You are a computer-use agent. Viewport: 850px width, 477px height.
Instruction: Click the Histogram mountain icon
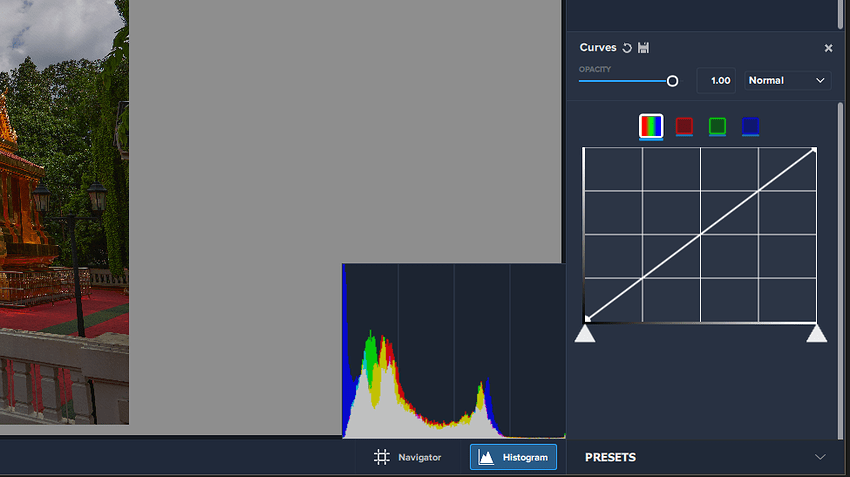tap(486, 457)
